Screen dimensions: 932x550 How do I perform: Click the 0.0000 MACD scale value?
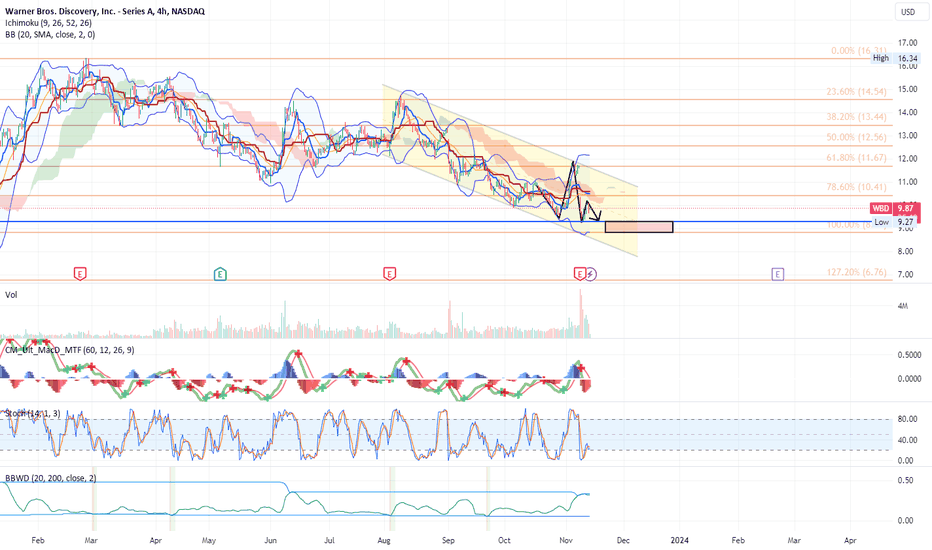click(909, 379)
